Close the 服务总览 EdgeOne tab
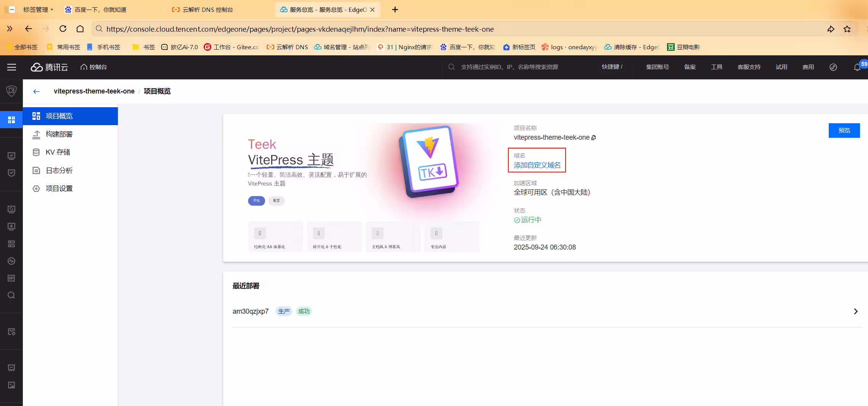The image size is (868, 406). (x=373, y=10)
